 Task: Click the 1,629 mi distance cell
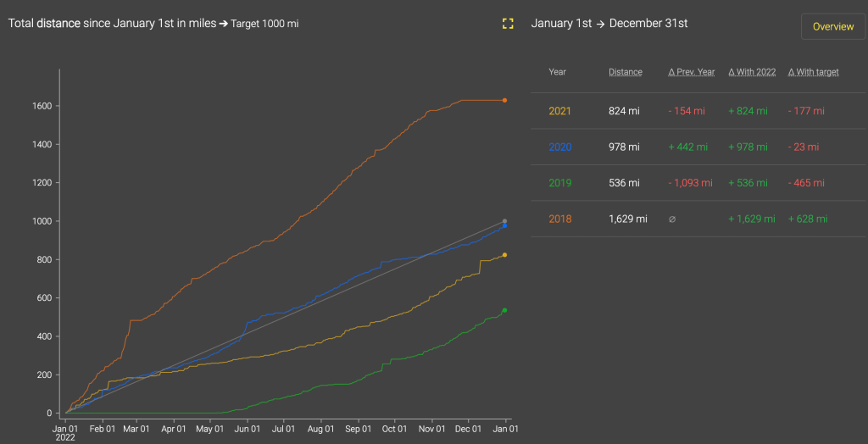click(627, 219)
